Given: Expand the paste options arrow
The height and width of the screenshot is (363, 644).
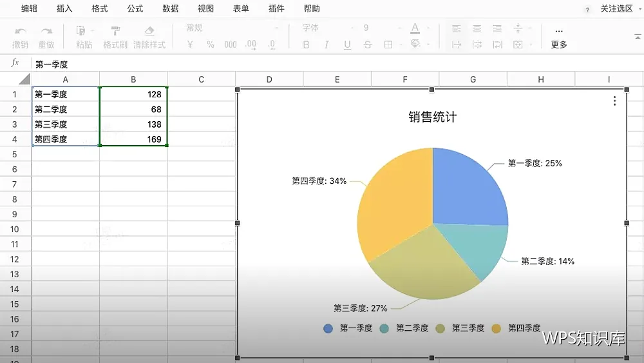Looking at the screenshot, I should coord(92,31).
